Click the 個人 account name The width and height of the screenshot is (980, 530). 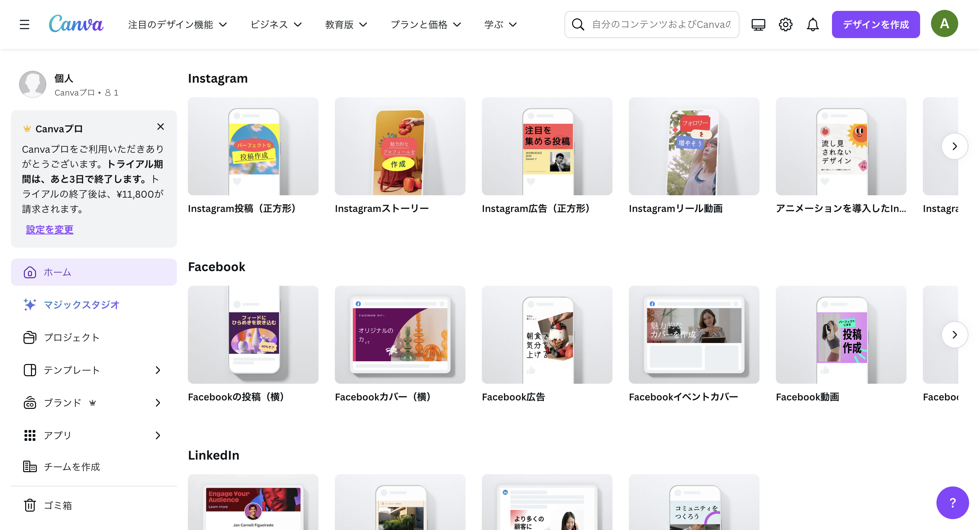(64, 78)
